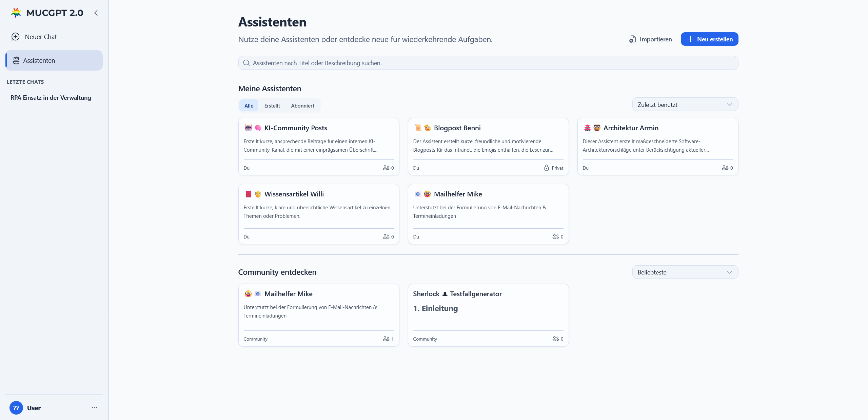Open Mailhelfer Mike card under Community entdecken
The image size is (868, 420).
click(319, 315)
